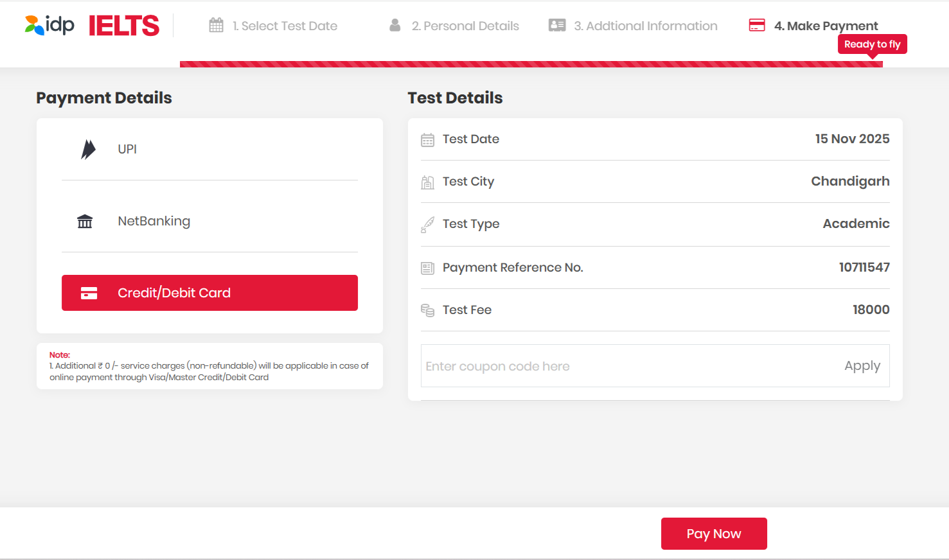Select the NetBanking bank icon
The height and width of the screenshot is (560, 949).
tap(85, 221)
